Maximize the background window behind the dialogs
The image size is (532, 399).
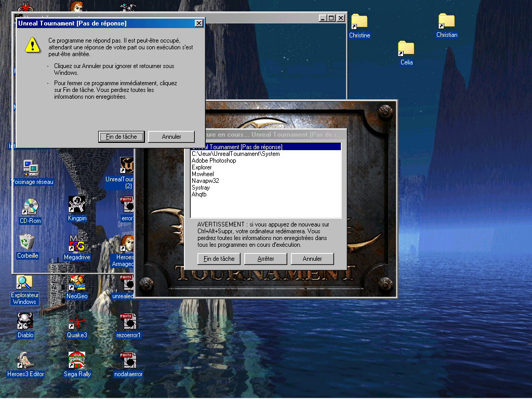click(x=331, y=18)
